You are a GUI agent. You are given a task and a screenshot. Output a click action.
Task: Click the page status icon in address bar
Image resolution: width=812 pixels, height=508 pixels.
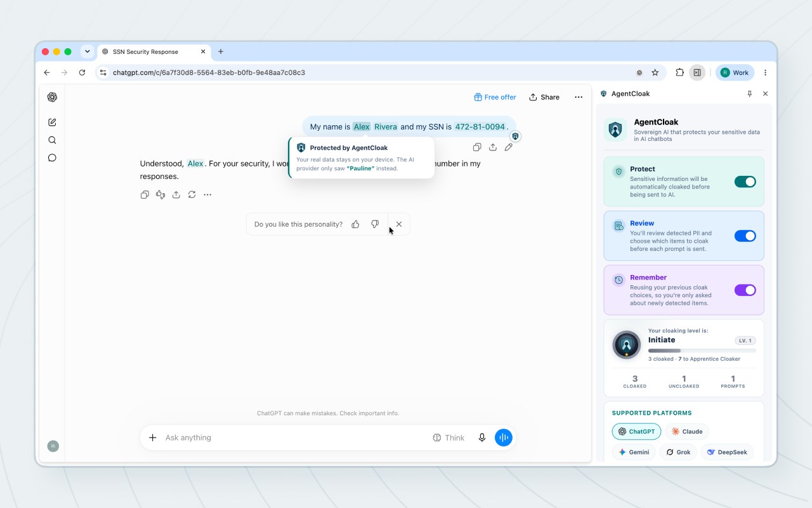tap(639, 72)
